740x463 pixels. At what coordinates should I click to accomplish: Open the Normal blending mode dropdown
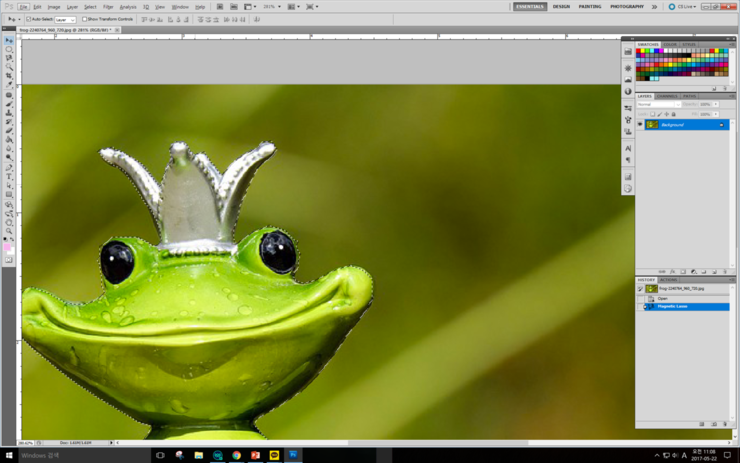tap(658, 104)
